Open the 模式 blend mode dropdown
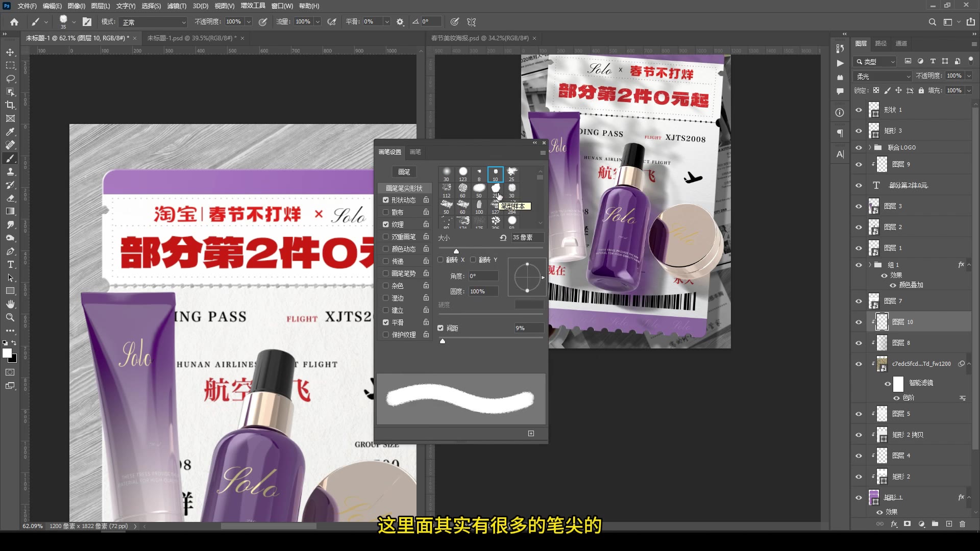This screenshot has height=551, width=980. point(154,22)
